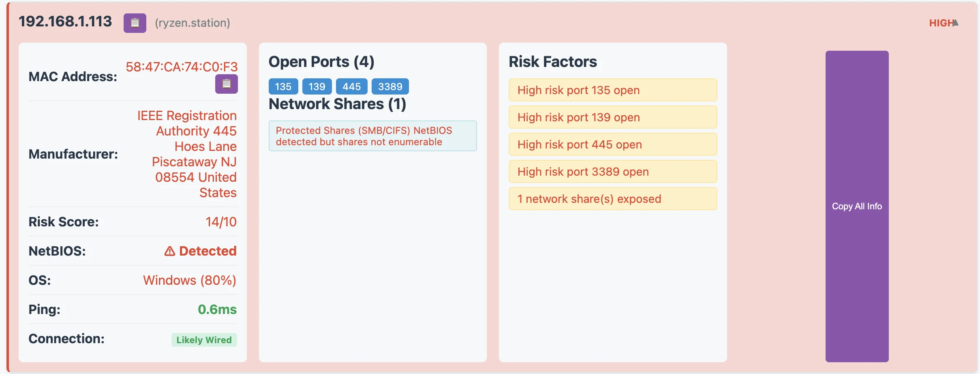The image size is (980, 374).
Task: Copy IP address 192.168.1.113 with clipboard icon
Action: 135,23
